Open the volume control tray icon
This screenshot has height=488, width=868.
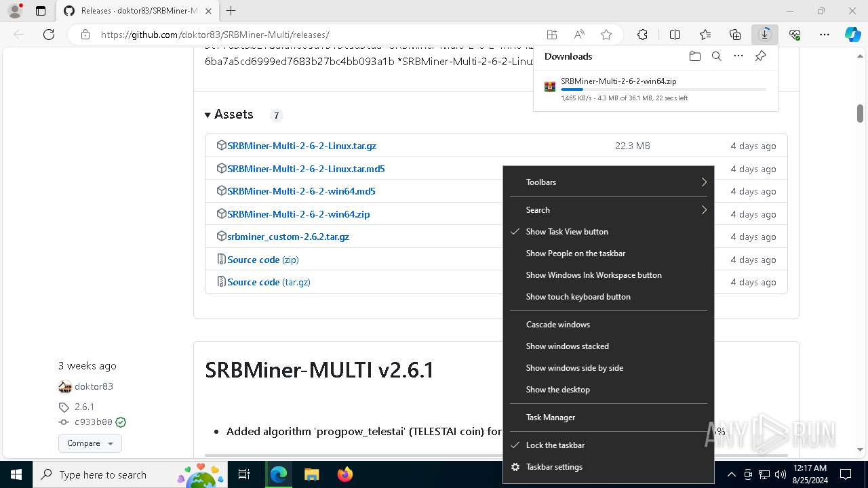point(780,474)
